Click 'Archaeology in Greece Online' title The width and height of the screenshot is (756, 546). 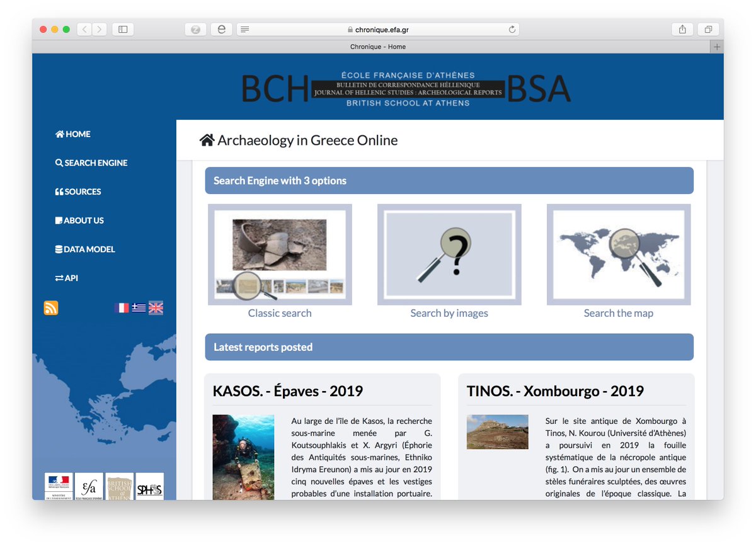[307, 140]
